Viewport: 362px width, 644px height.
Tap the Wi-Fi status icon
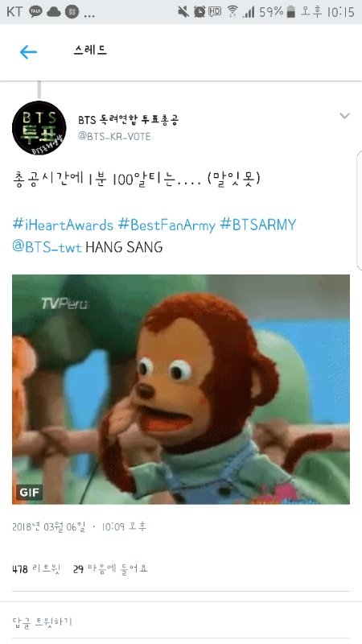point(232,11)
